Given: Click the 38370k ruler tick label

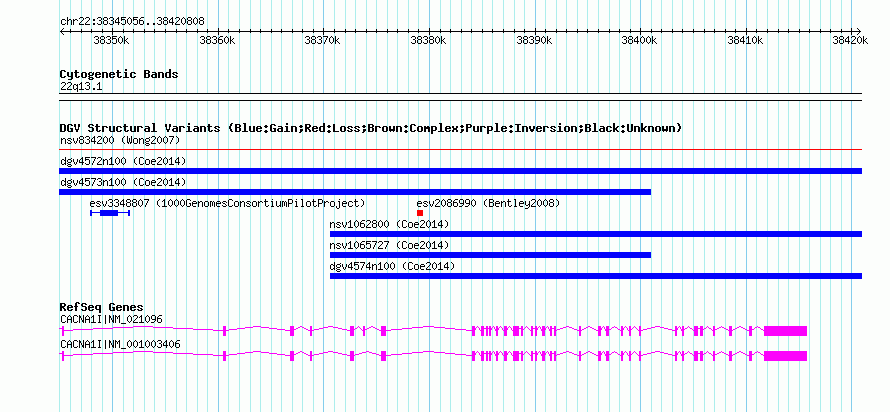Looking at the screenshot, I should click(x=322, y=40).
